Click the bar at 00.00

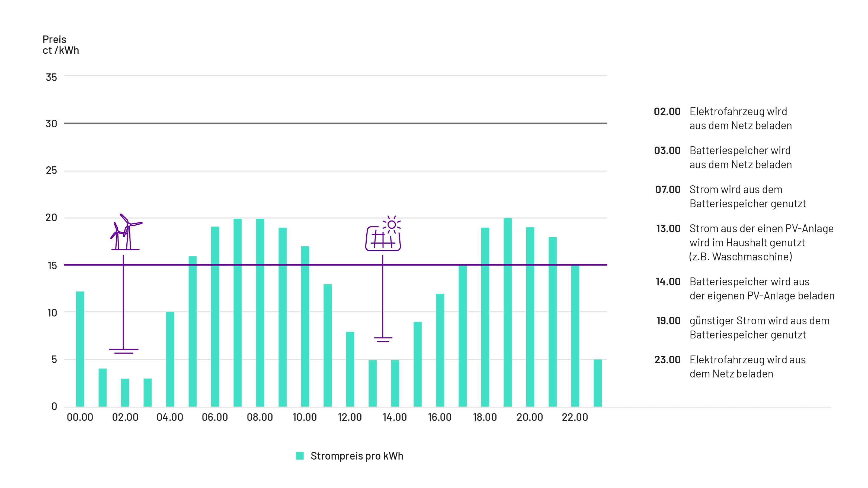click(80, 348)
